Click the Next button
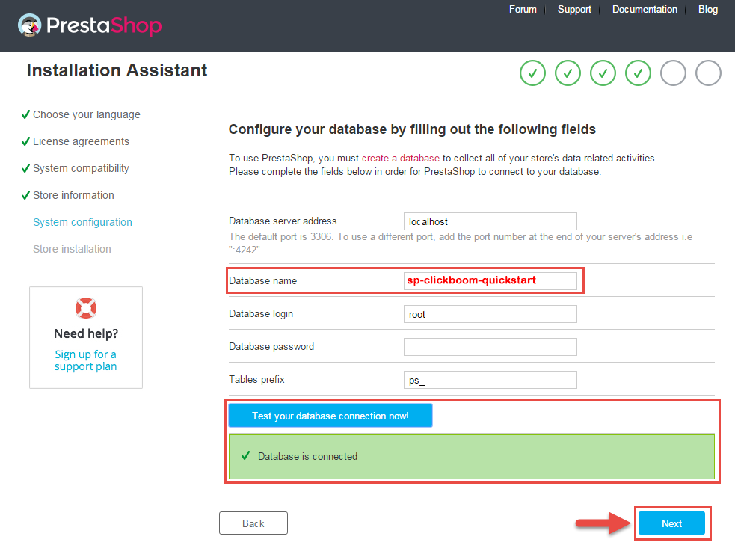735x560 pixels. [671, 523]
